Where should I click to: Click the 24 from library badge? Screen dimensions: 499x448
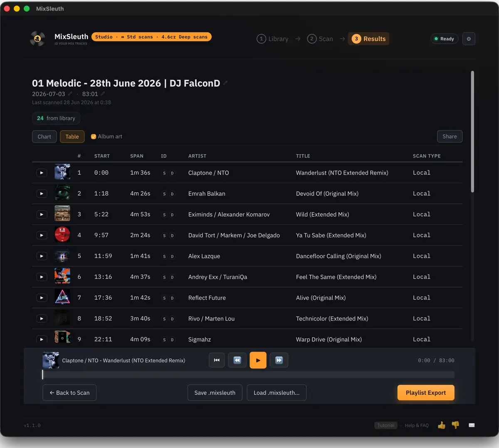click(x=56, y=118)
